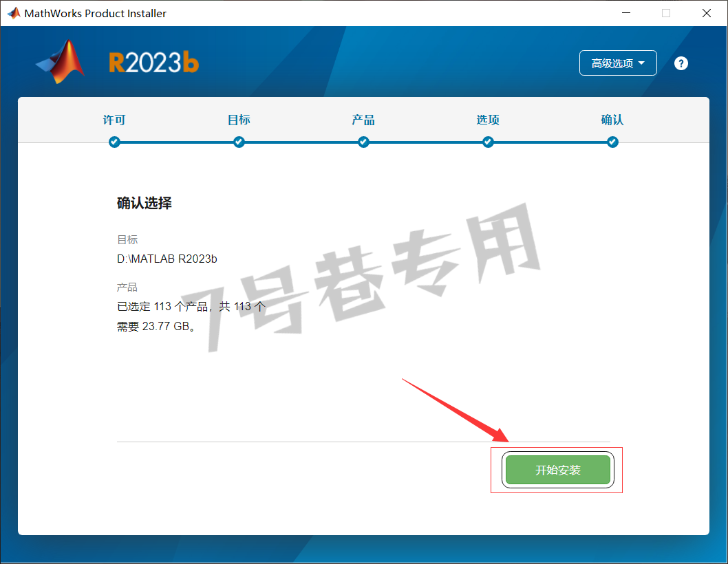
Task: Click the 许可 step checkmark icon
Action: (x=114, y=142)
